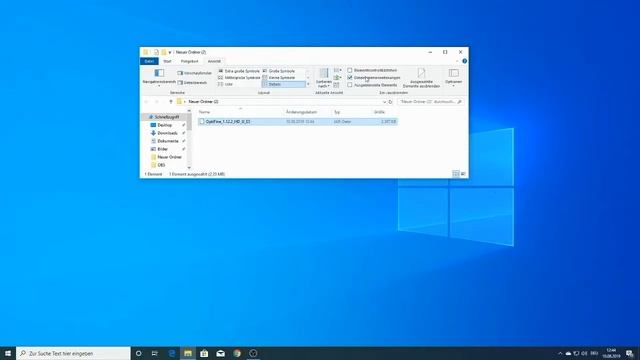Collapse the ribbon with the small arrow
Image resolution: width=640 pixels, height=360 pixels.
457,61
